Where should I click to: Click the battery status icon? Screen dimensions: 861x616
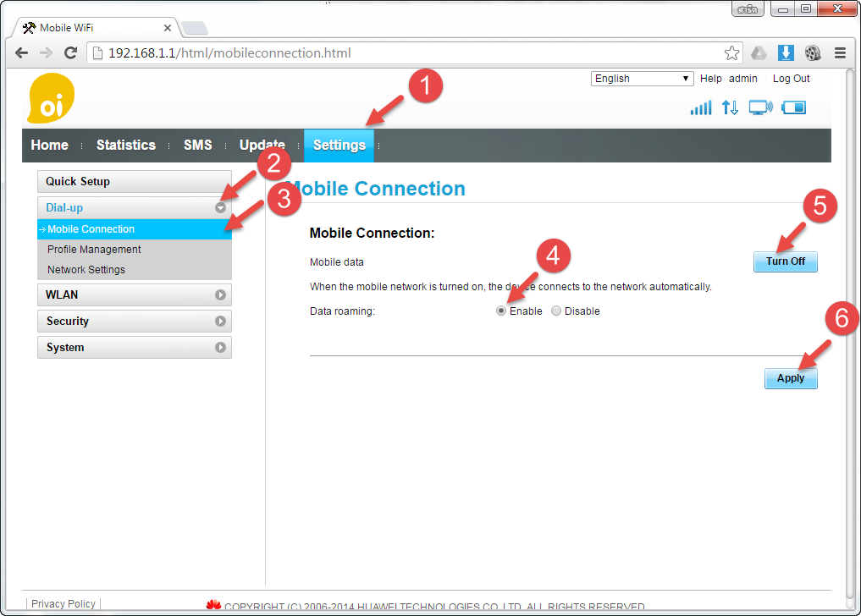pyautogui.click(x=794, y=108)
